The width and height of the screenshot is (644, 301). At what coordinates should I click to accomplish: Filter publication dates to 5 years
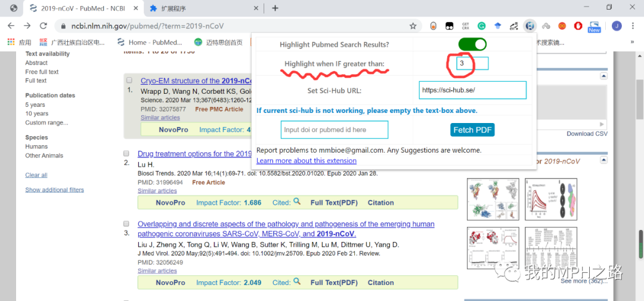tap(35, 105)
